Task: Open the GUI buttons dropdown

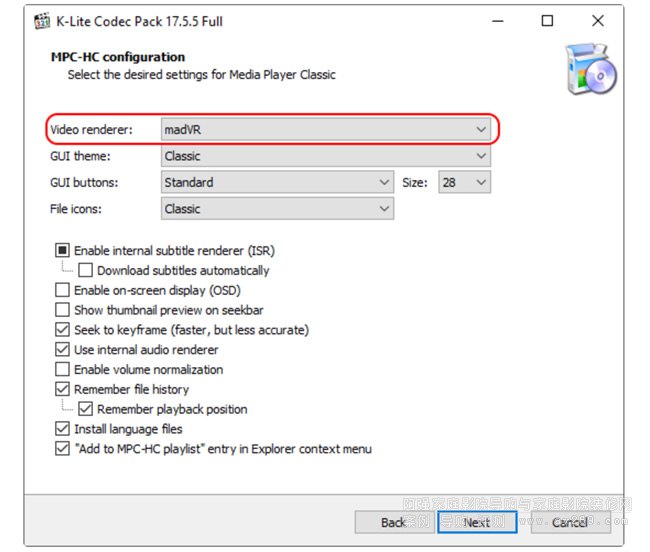Action: coord(277,183)
